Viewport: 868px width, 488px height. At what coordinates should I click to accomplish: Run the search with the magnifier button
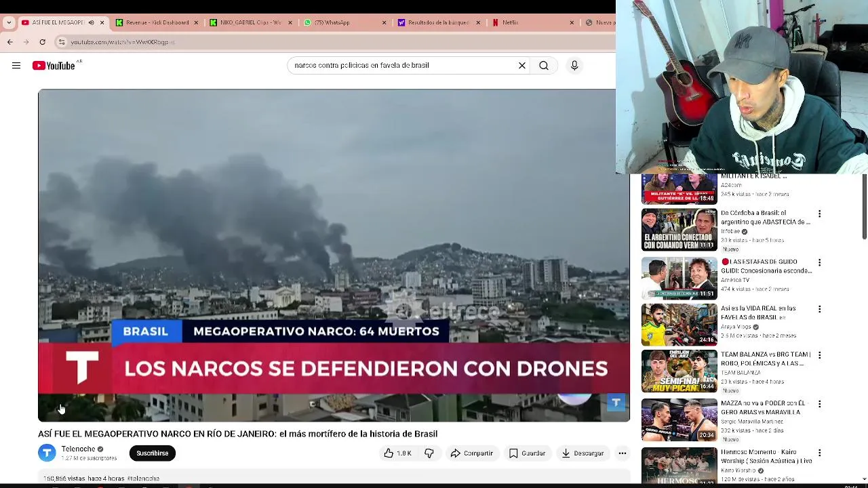(544, 66)
